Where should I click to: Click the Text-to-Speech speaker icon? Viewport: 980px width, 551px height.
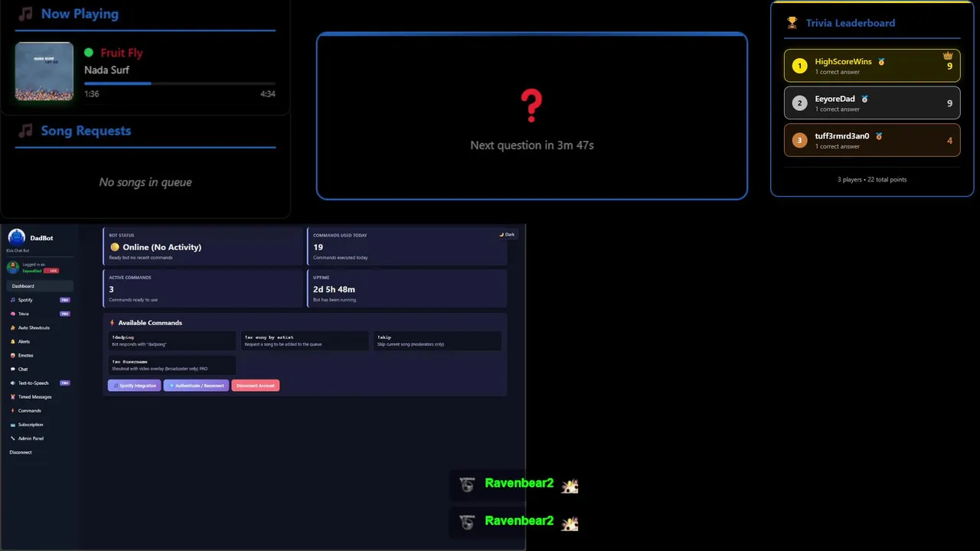tap(12, 383)
